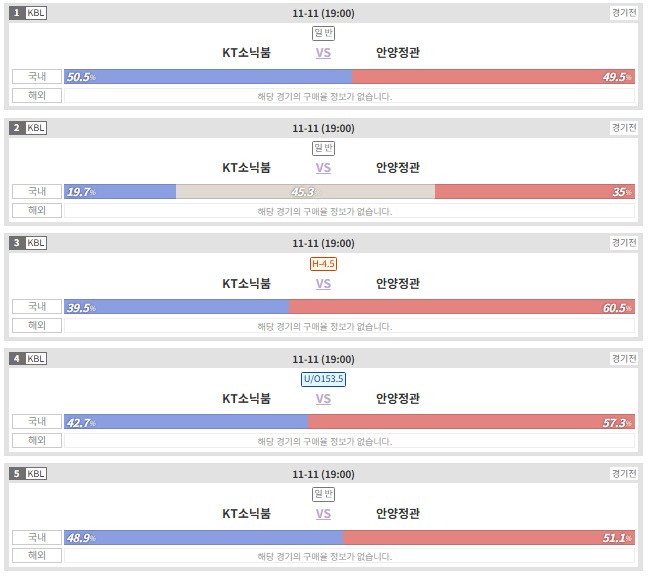
Task: Select the VS link in match 5
Action: coord(323,514)
